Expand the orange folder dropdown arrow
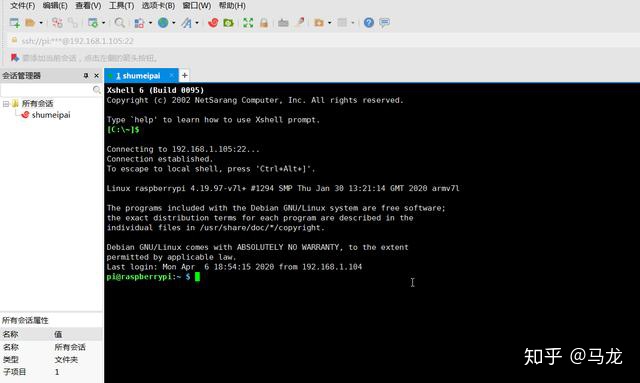This screenshot has width=640, height=383. pos(329,23)
